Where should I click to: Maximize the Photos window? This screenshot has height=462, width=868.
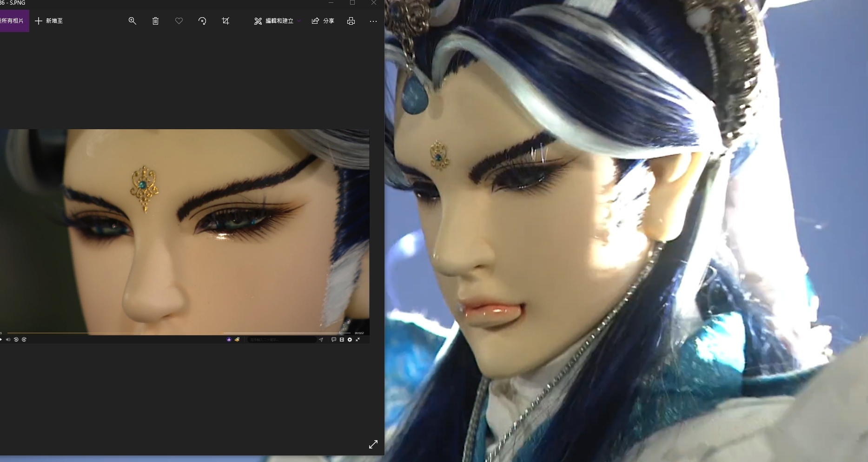pyautogui.click(x=352, y=3)
